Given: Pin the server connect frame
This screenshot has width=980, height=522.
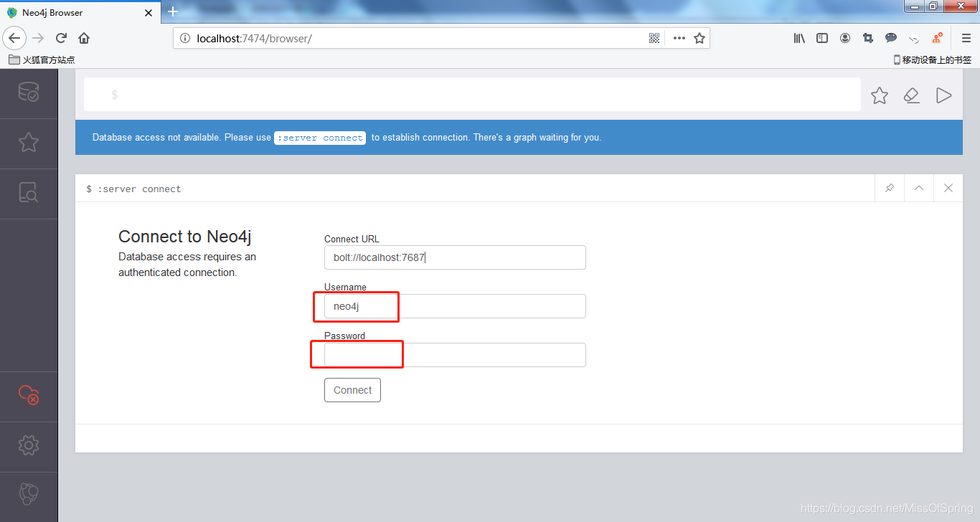Looking at the screenshot, I should click(890, 189).
